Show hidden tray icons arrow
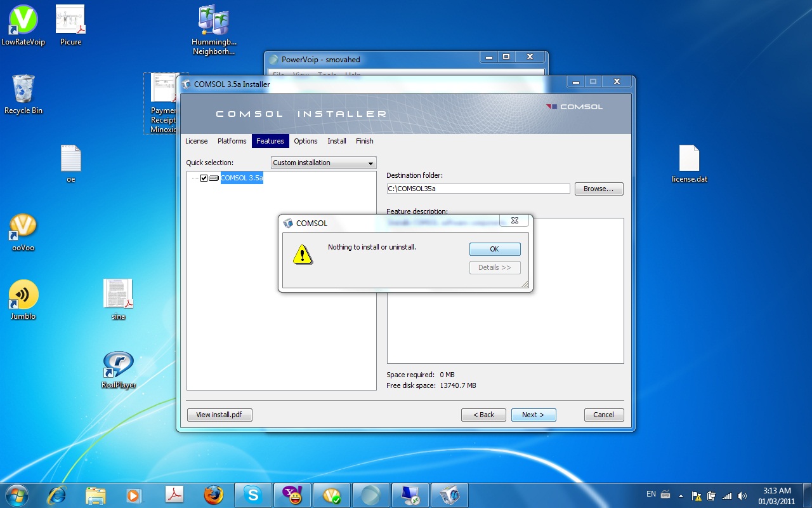Image resolution: width=812 pixels, height=508 pixels. click(x=681, y=496)
